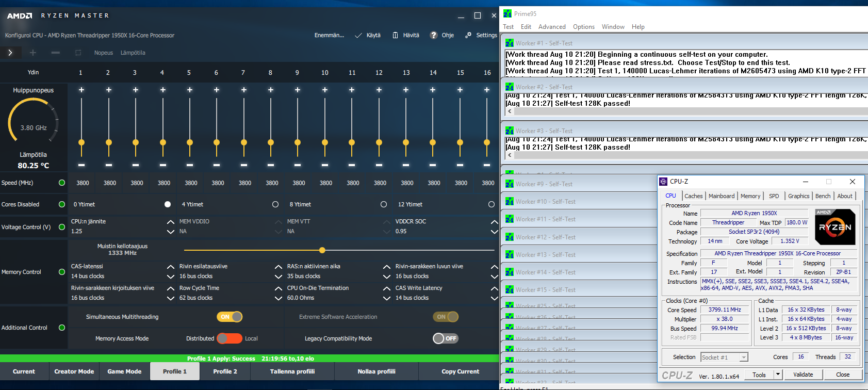This screenshot has height=390, width=868.
Task: Open CPU-Z Tools dropdown arrow
Action: click(778, 375)
